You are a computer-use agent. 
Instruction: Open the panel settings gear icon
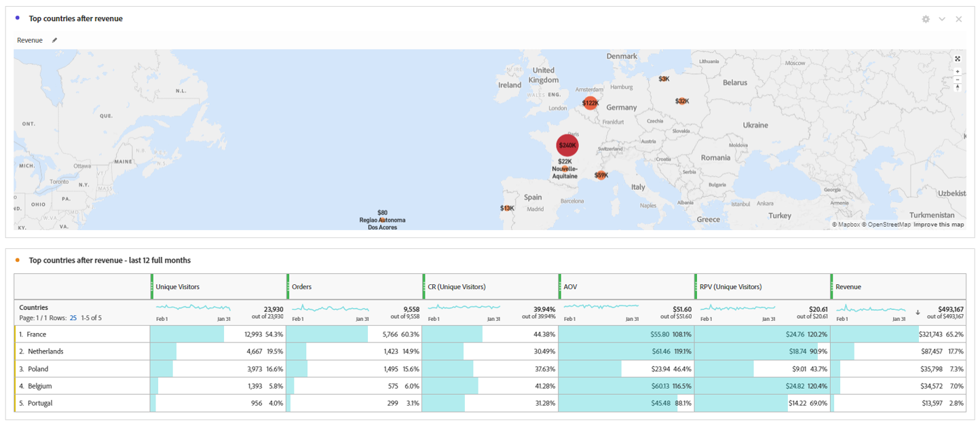click(925, 19)
